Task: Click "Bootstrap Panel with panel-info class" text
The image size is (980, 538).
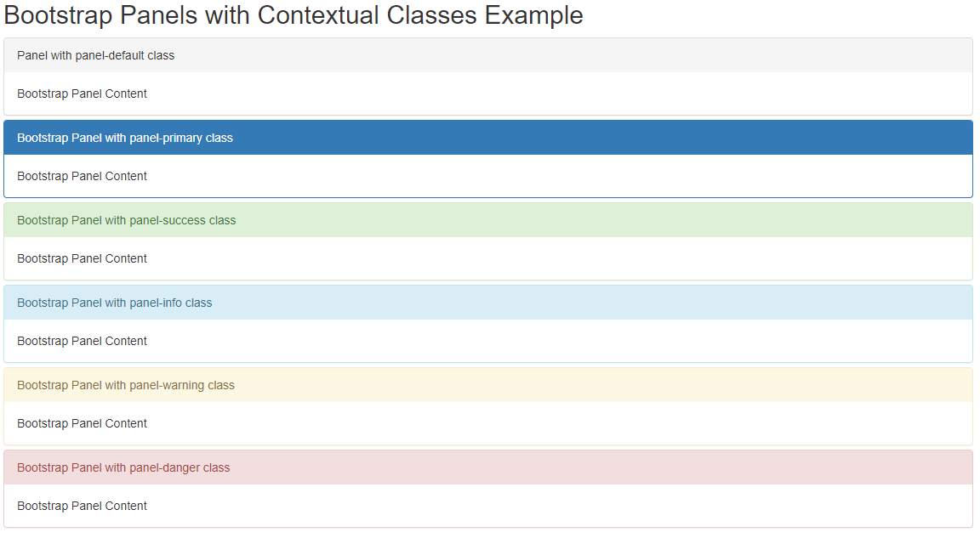Action: (114, 303)
